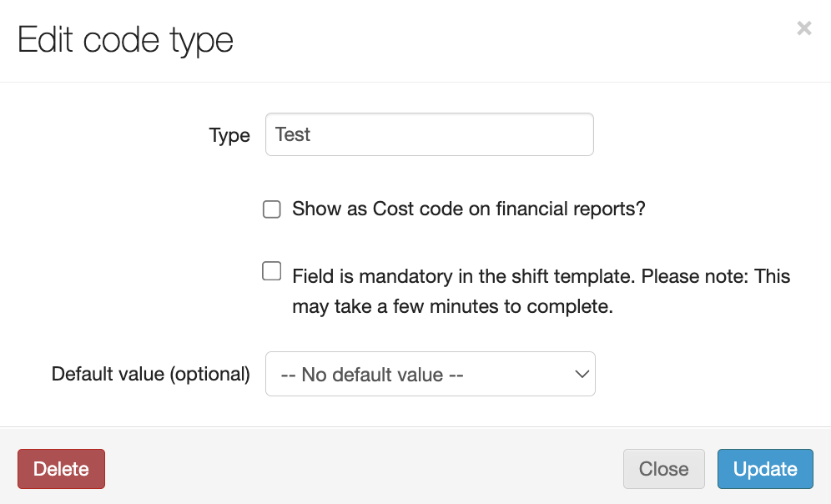The width and height of the screenshot is (831, 504).
Task: Click the dropdown chevron arrow
Action: point(582,374)
